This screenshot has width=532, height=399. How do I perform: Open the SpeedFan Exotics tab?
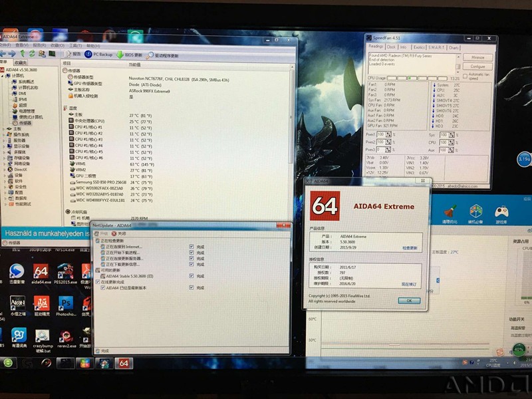(x=419, y=47)
